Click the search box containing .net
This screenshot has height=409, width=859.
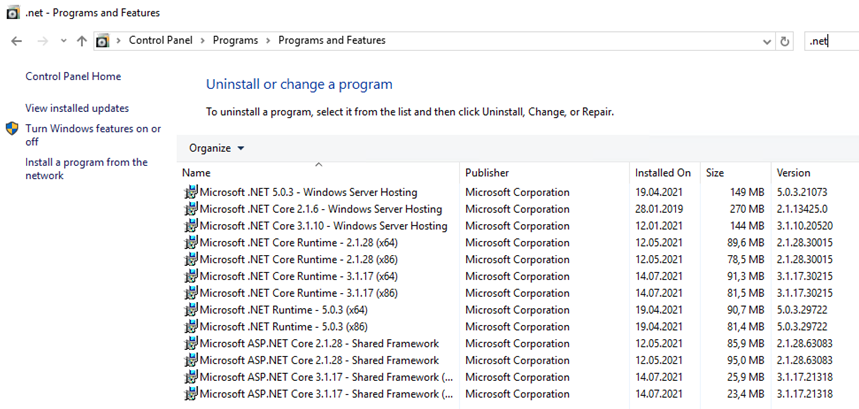tap(830, 41)
